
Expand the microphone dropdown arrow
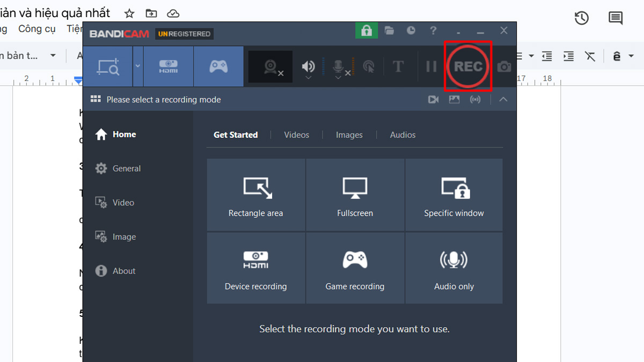[338, 78]
